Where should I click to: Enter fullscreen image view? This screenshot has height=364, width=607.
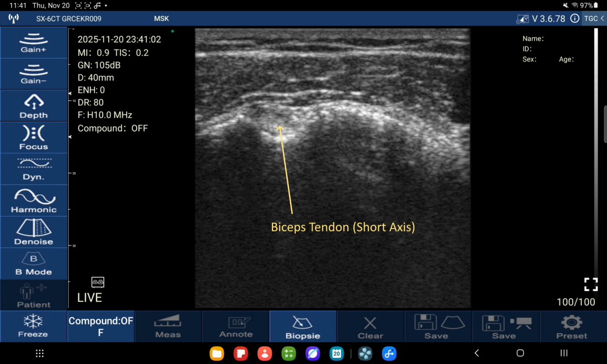(591, 284)
